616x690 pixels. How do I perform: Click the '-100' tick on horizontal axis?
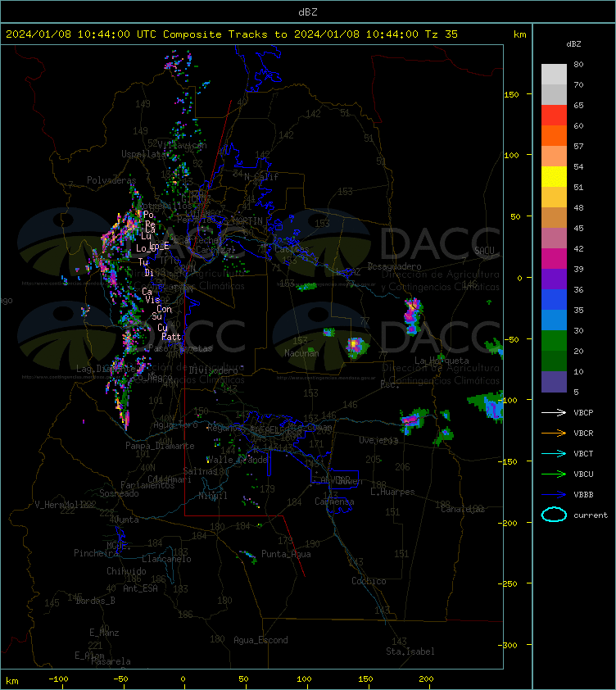[x=58, y=679]
